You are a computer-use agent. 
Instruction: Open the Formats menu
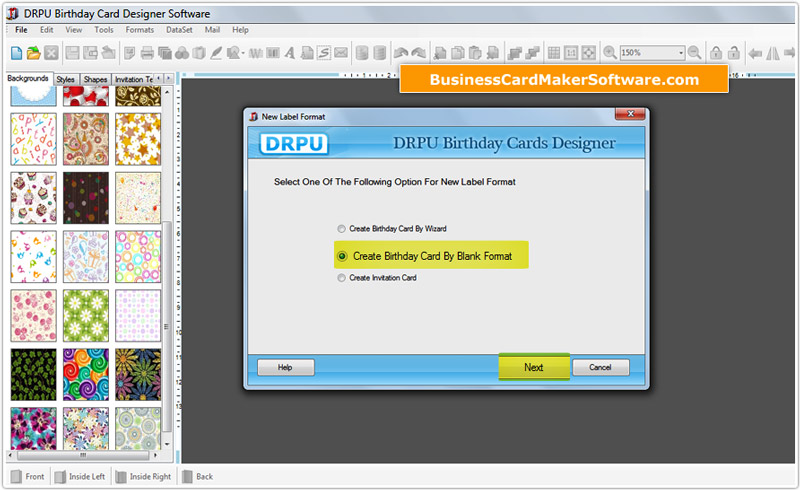click(140, 30)
